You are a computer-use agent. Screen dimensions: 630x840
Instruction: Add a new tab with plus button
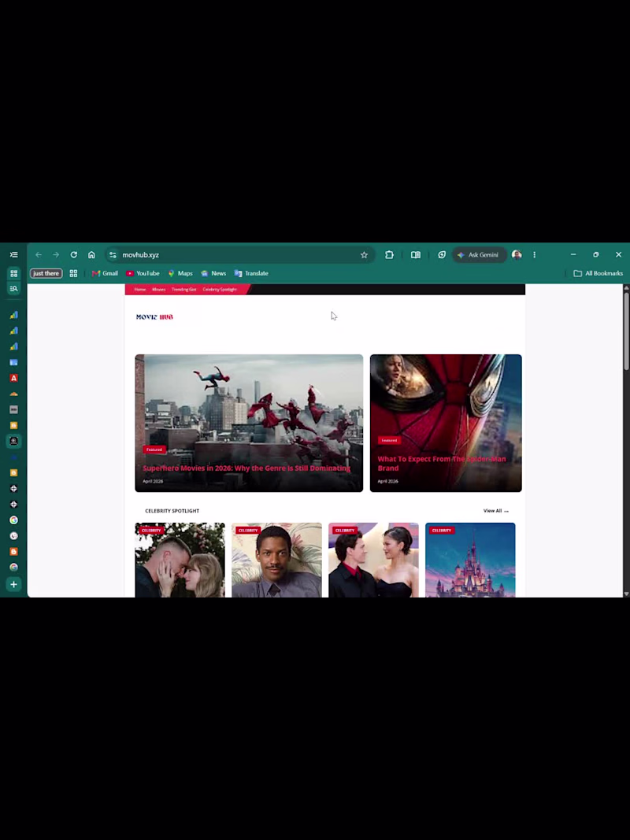(14, 584)
